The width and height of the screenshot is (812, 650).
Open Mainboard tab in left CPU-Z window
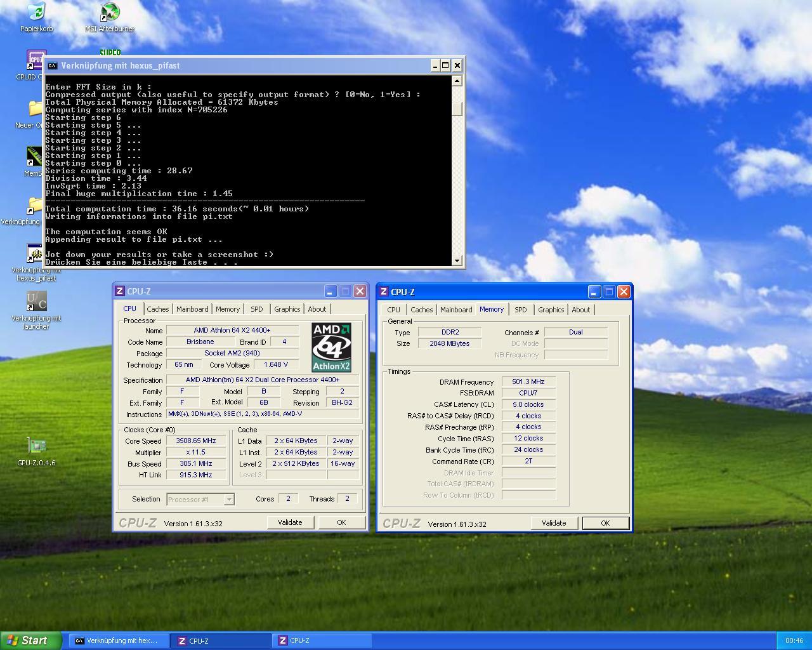point(192,309)
